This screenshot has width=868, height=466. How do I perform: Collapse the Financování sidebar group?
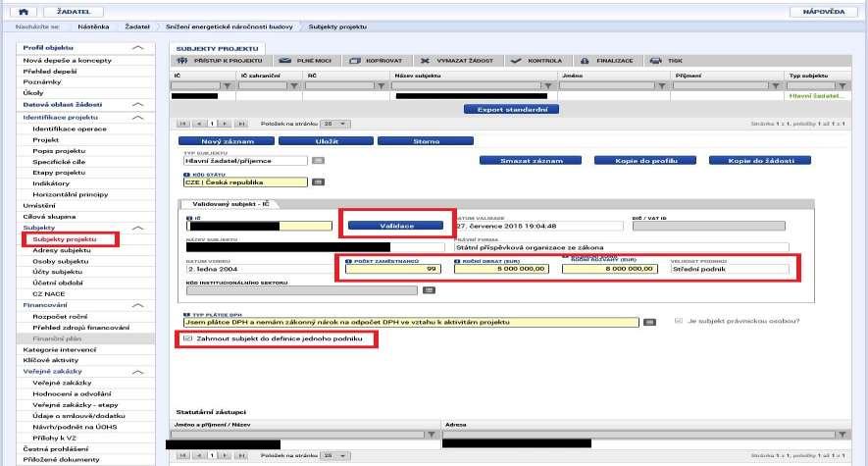pos(138,305)
